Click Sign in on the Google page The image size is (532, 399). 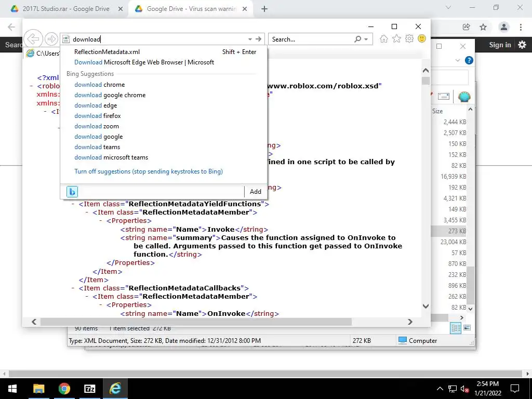(x=500, y=45)
